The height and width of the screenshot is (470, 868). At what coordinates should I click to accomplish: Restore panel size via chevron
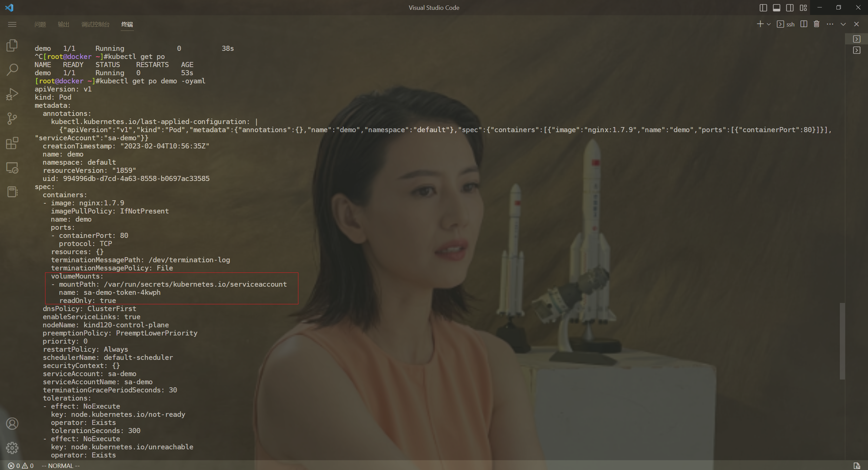843,24
